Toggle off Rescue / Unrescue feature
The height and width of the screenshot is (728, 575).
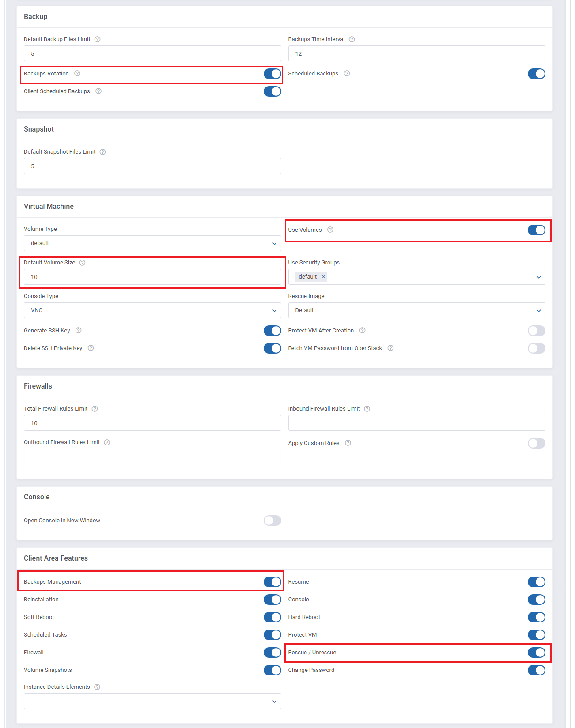click(536, 653)
